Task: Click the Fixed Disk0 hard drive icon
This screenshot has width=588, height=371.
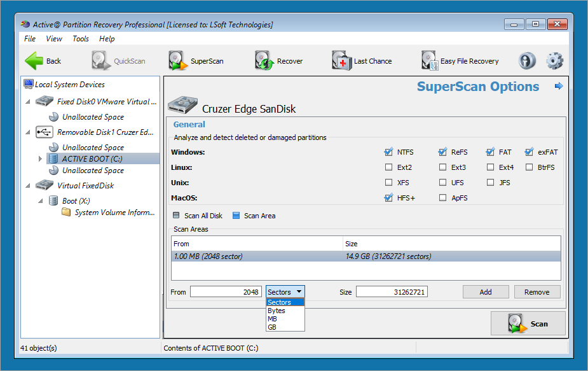Action: point(44,101)
